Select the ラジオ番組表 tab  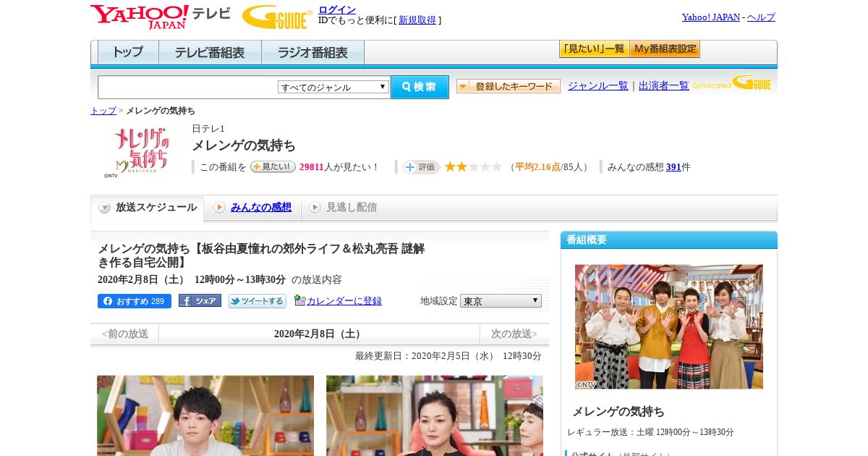(x=312, y=53)
